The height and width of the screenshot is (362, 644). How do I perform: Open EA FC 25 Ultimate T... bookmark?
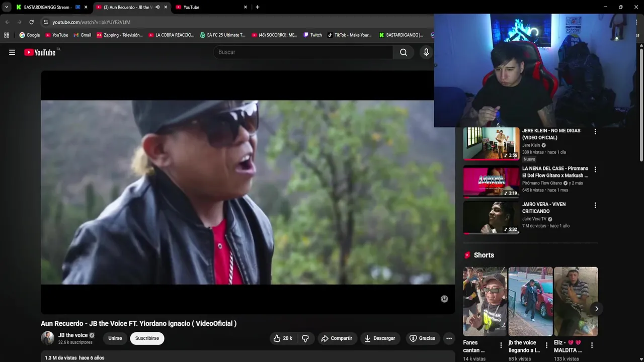(222, 35)
